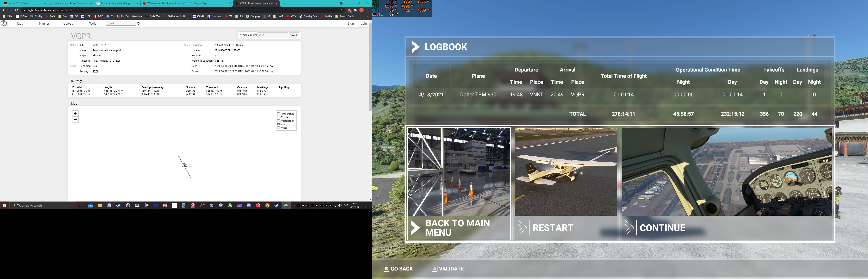Click the map zoom in plus button
This screenshot has width=868, height=279.
pyautogui.click(x=75, y=114)
